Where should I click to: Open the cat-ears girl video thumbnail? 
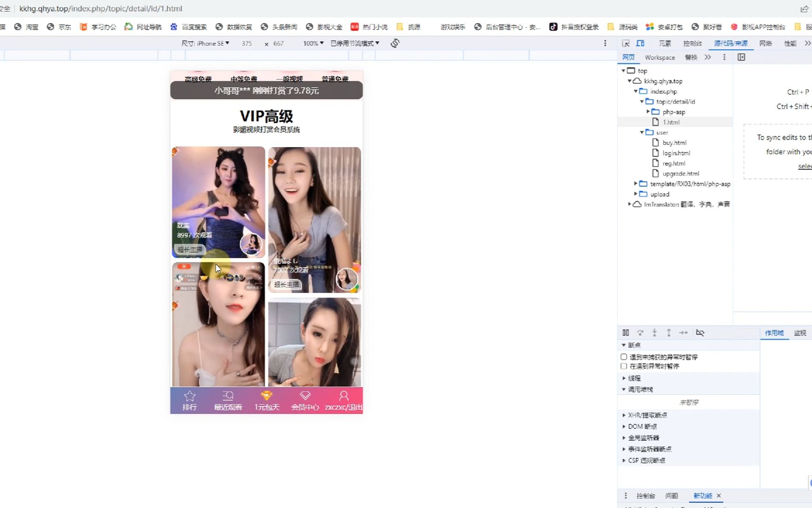click(x=219, y=202)
